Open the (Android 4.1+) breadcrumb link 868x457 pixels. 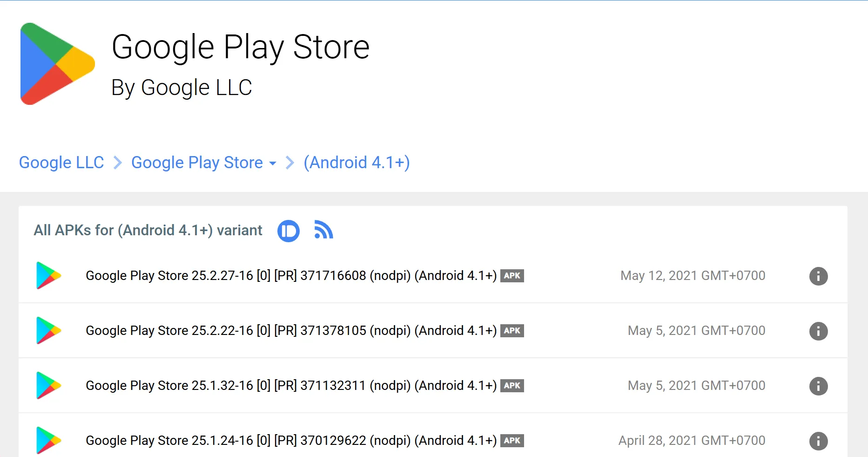pyautogui.click(x=357, y=163)
